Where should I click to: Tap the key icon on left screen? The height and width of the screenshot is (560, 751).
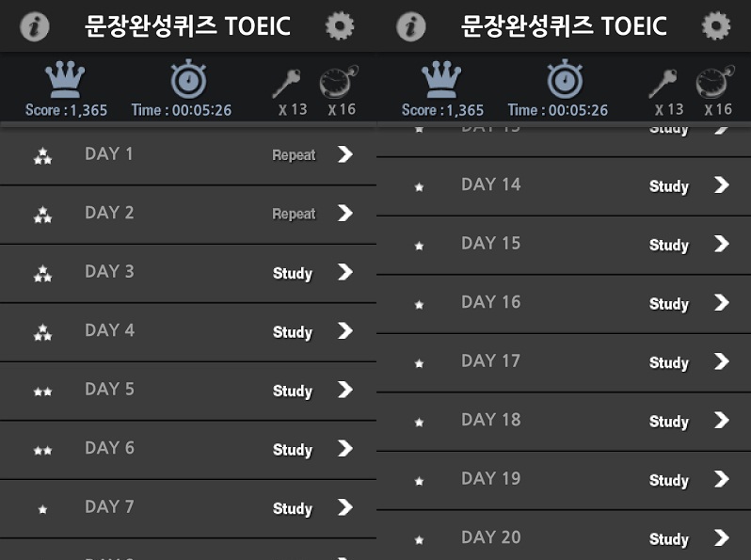click(x=286, y=83)
